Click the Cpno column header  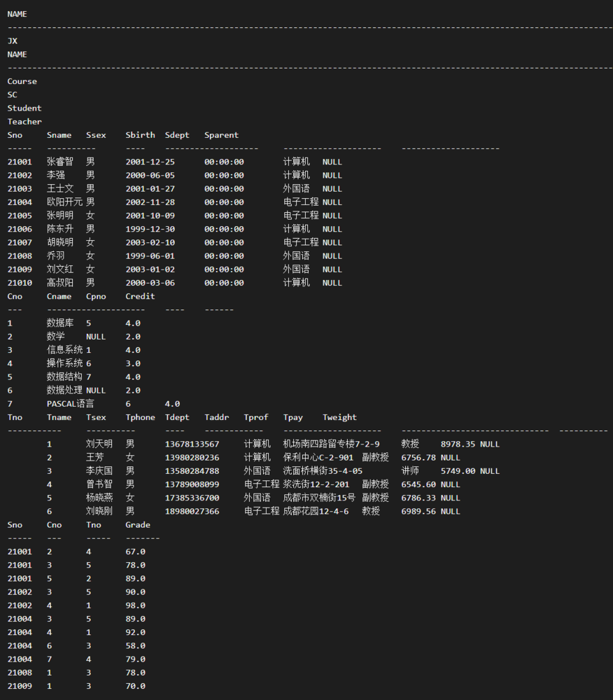click(x=96, y=296)
